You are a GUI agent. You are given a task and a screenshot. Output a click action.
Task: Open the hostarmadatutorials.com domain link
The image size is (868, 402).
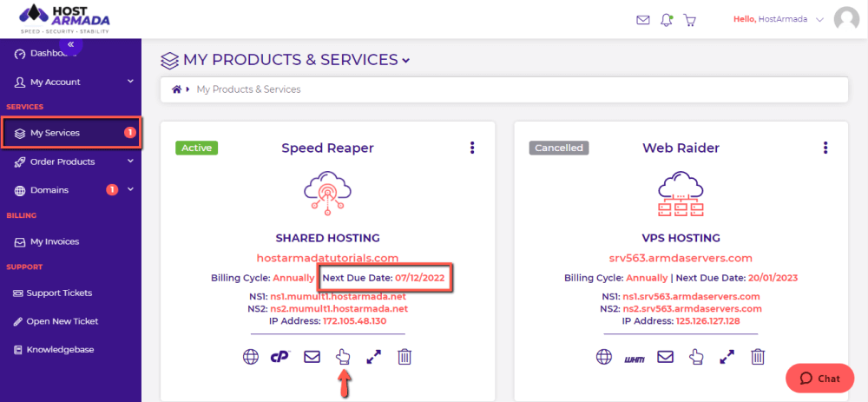(x=327, y=257)
